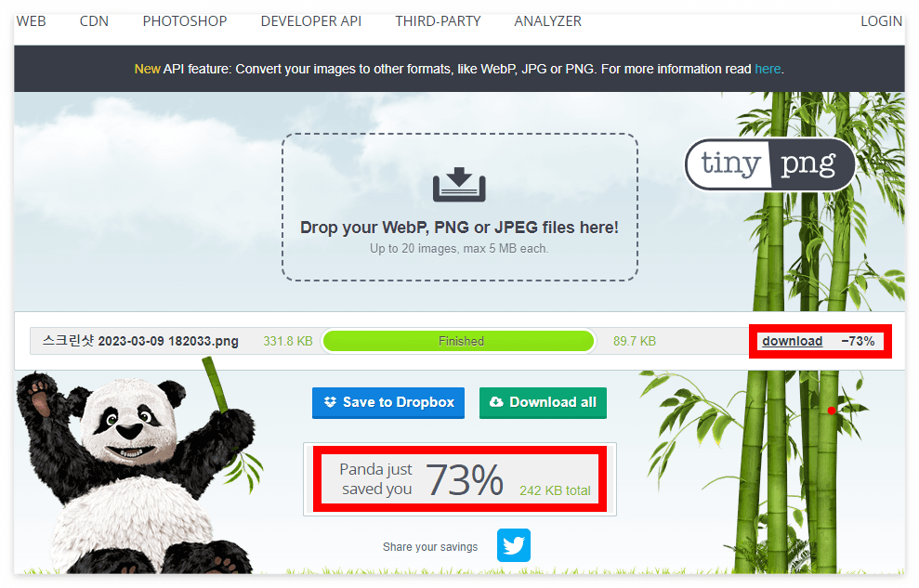Click the '242 KB total' text
919x588 pixels.
(x=555, y=490)
